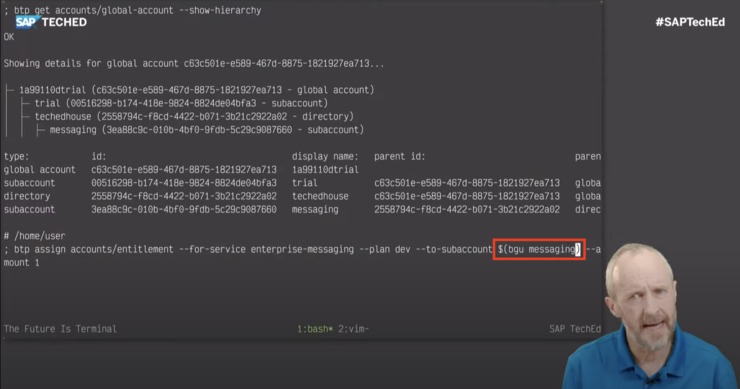This screenshot has width=740, height=389.
Task: Click the "type:" column header
Action: click(x=16, y=156)
